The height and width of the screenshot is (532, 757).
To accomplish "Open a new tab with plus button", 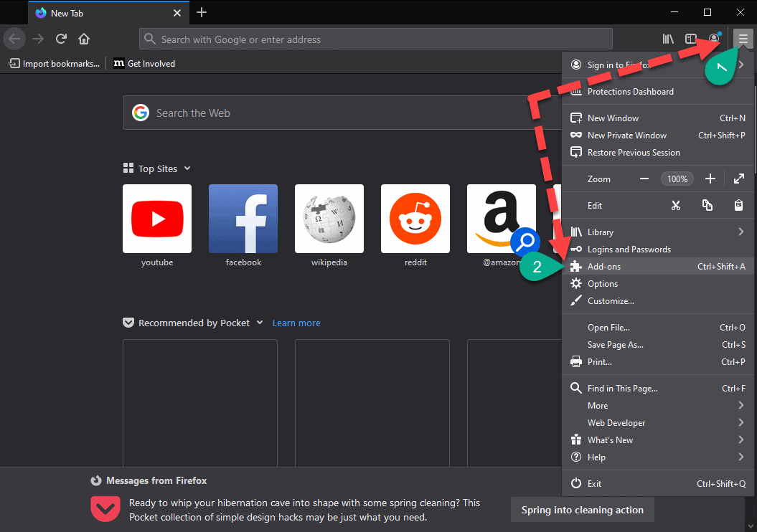I will pyautogui.click(x=202, y=12).
